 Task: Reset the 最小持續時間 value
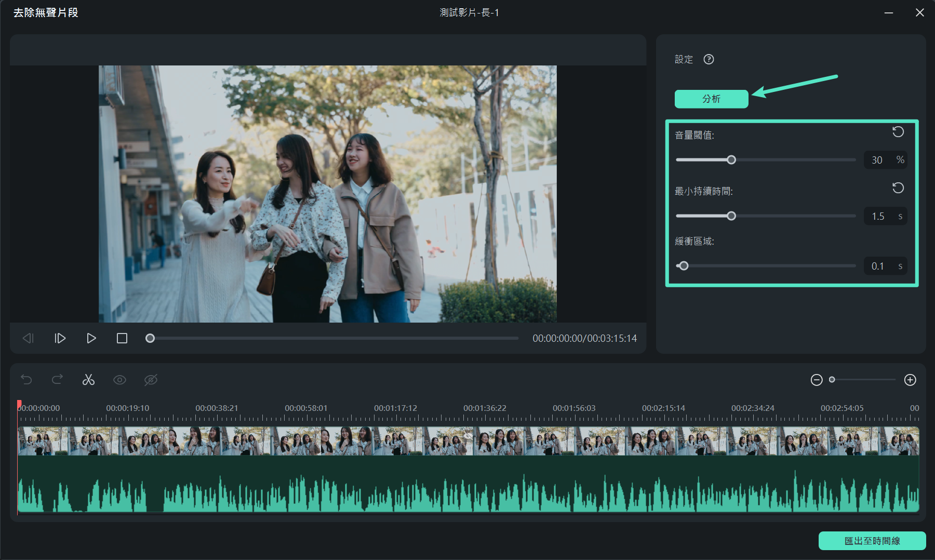pyautogui.click(x=898, y=188)
